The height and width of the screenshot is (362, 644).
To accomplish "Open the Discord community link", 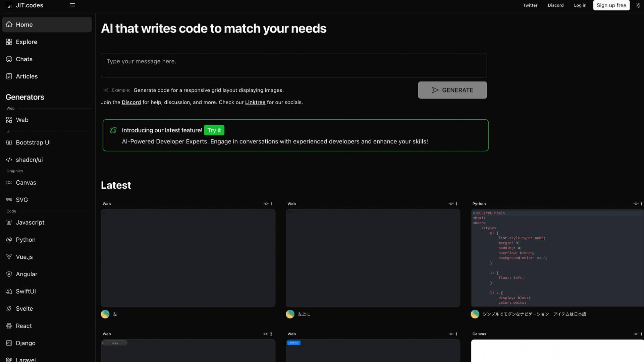I will (x=130, y=102).
